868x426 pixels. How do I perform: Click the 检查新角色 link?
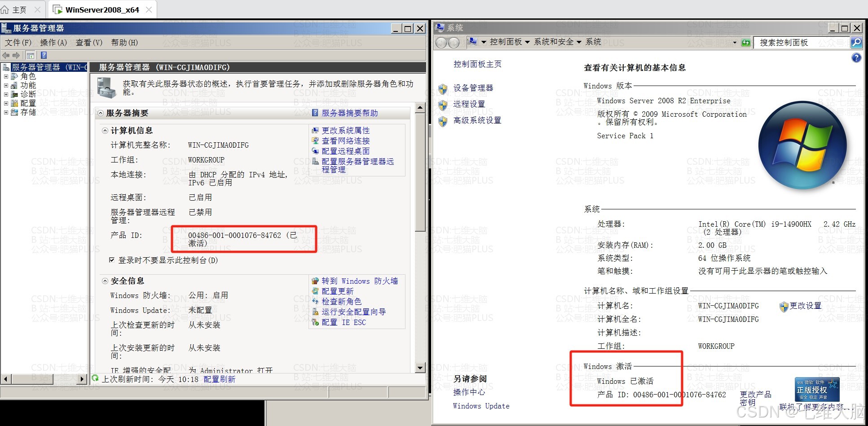(342, 302)
